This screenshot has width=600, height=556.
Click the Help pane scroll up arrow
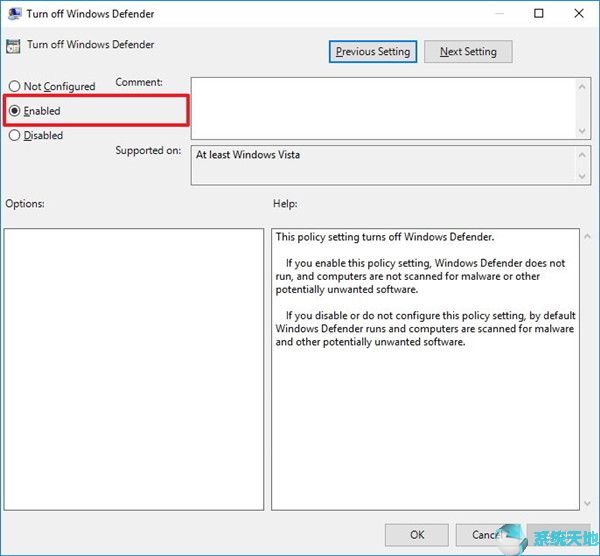(x=587, y=237)
